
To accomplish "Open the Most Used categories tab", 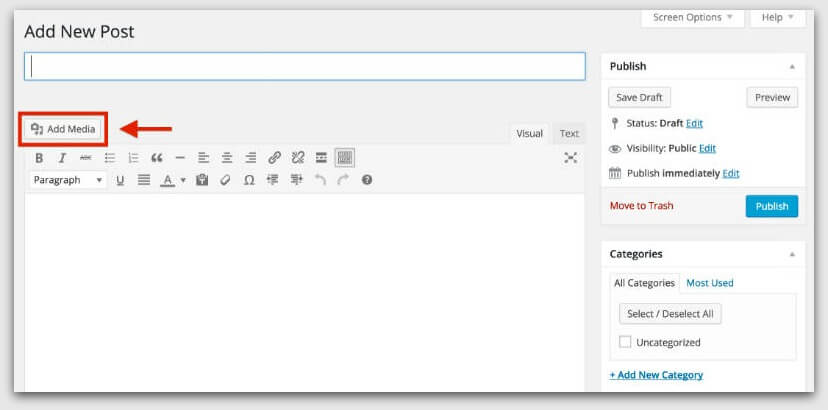I will point(709,283).
